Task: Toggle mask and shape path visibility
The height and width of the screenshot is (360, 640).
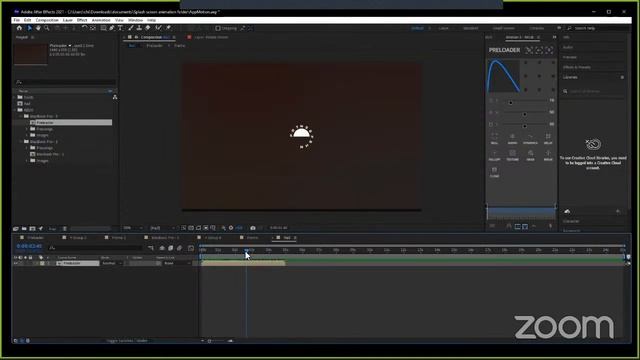Action: 198,228
